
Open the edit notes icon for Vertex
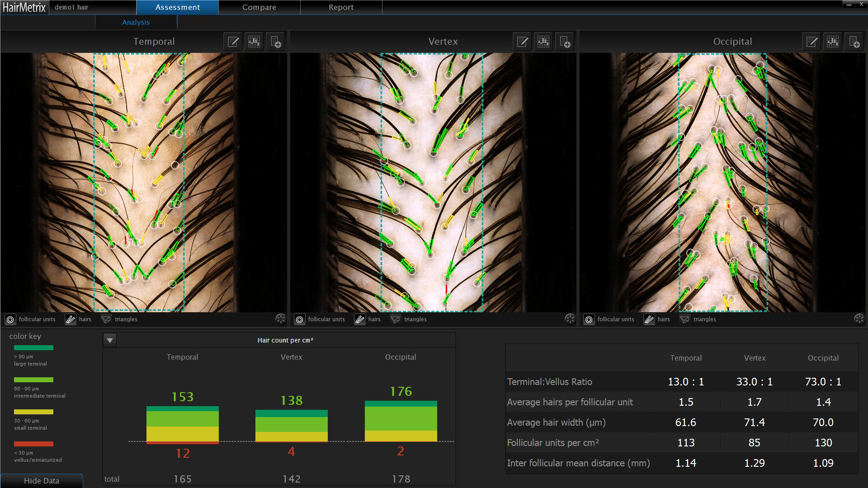(522, 42)
